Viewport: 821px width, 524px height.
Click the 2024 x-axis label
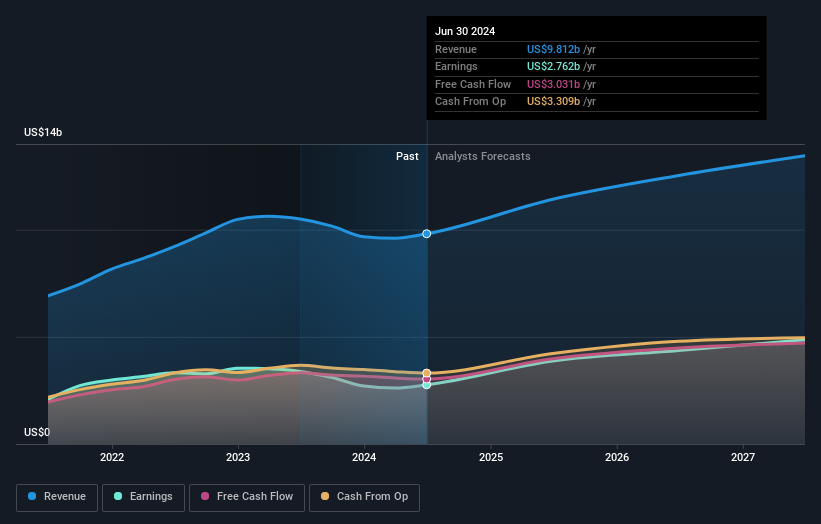point(364,458)
